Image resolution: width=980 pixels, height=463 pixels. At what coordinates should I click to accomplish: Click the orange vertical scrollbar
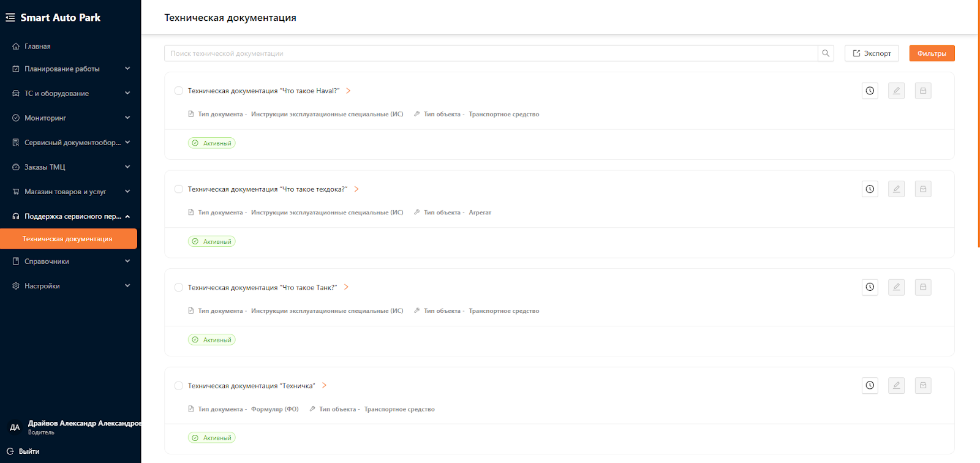tap(978, 122)
